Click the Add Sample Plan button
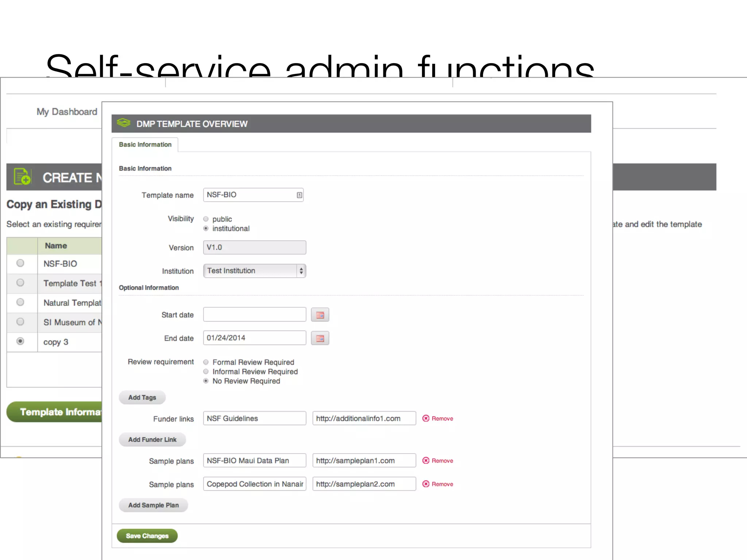747x560 pixels. pyautogui.click(x=154, y=505)
